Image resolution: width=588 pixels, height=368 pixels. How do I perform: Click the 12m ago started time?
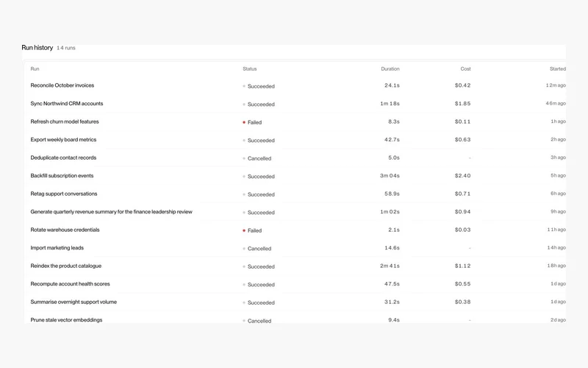[x=556, y=85]
